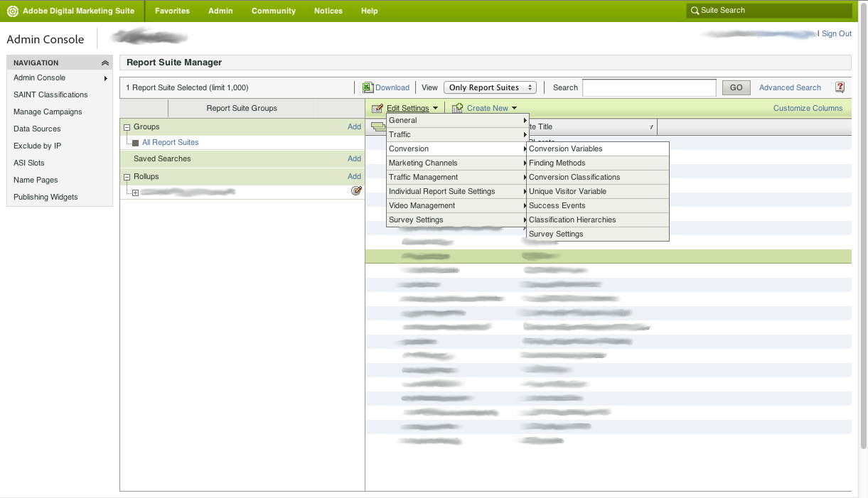The width and height of the screenshot is (868, 498).
Task: Open Admin Console in navigation
Action: (x=39, y=77)
